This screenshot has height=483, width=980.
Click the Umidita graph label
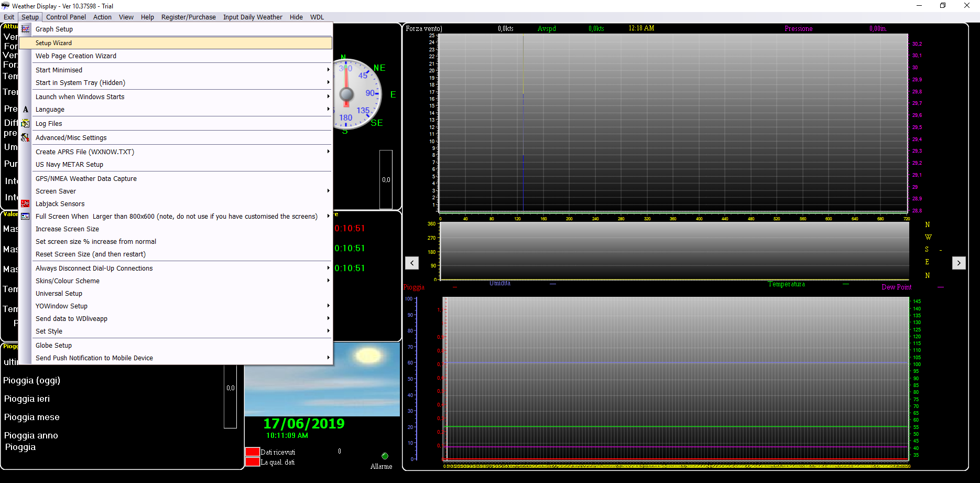pyautogui.click(x=500, y=283)
